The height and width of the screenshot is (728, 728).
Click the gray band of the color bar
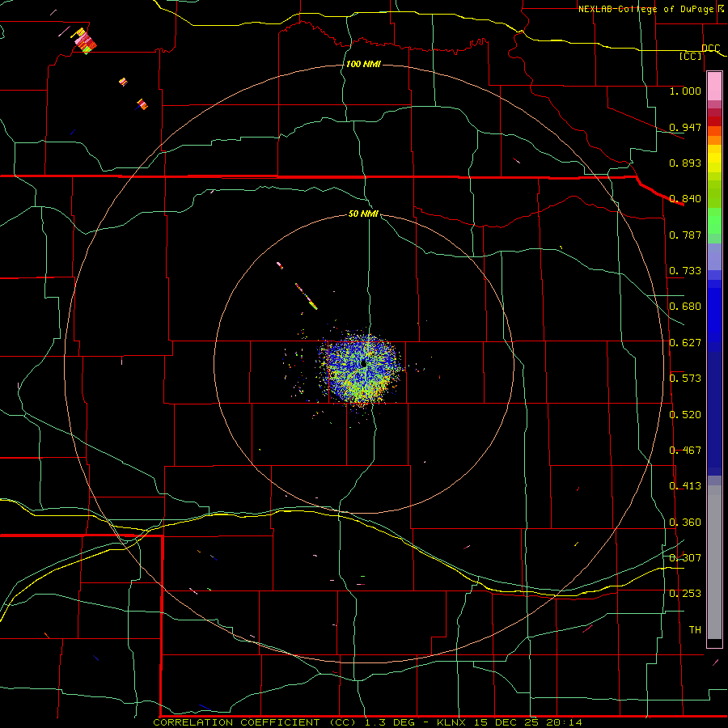pos(714,562)
